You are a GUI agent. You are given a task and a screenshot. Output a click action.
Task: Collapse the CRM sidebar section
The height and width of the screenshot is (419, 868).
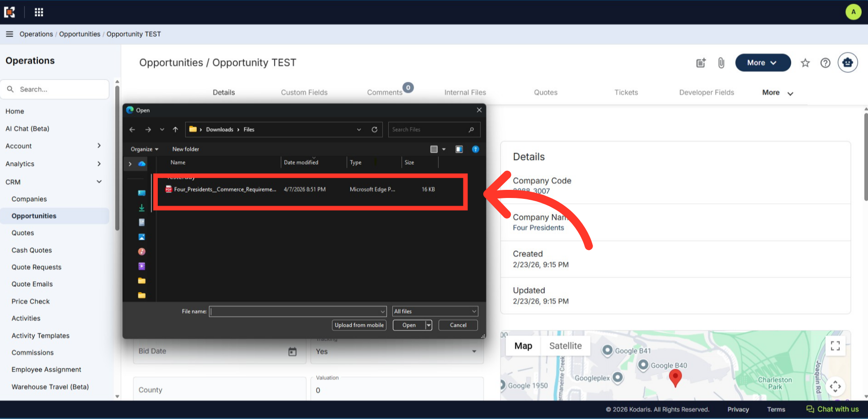pyautogui.click(x=99, y=182)
